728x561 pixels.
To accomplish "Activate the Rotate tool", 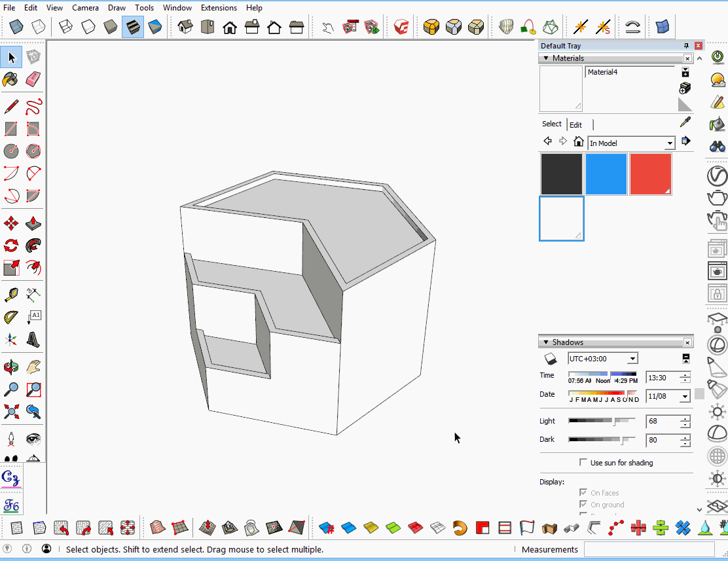I will [x=11, y=245].
